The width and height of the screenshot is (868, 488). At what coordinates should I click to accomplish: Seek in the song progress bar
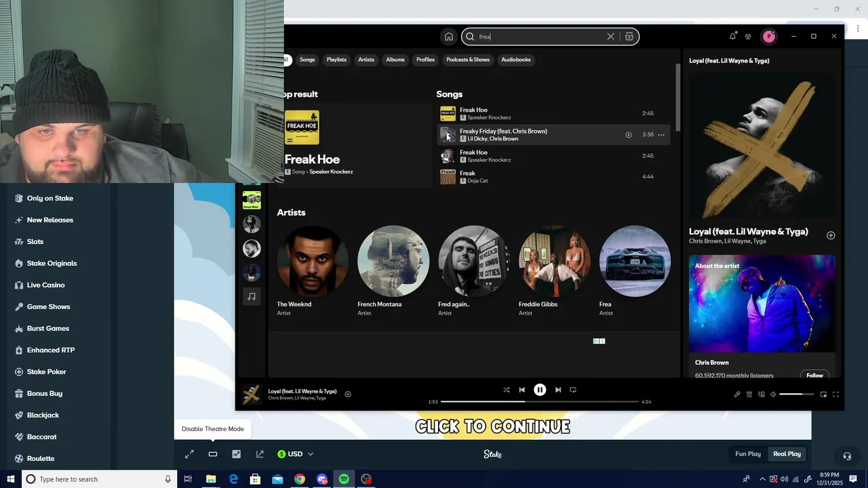(x=540, y=402)
